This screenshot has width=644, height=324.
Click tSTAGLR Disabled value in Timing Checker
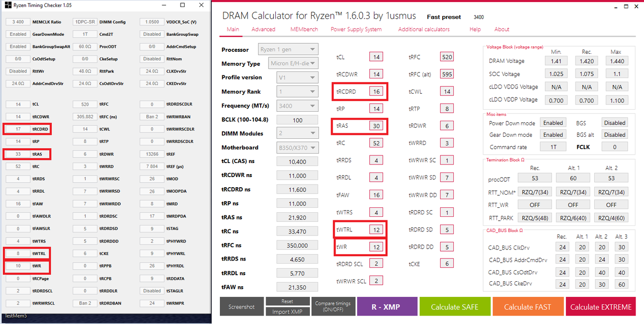(x=152, y=291)
